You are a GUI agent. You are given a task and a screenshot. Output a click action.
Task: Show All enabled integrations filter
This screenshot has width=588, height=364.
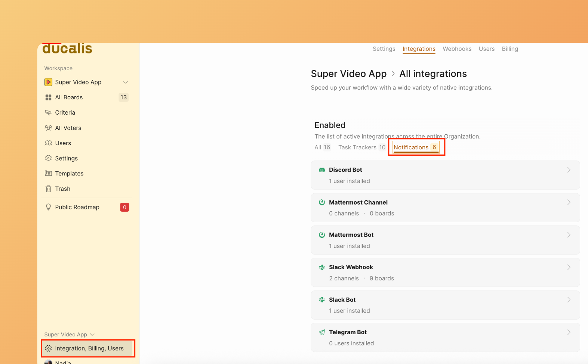pyautogui.click(x=322, y=147)
